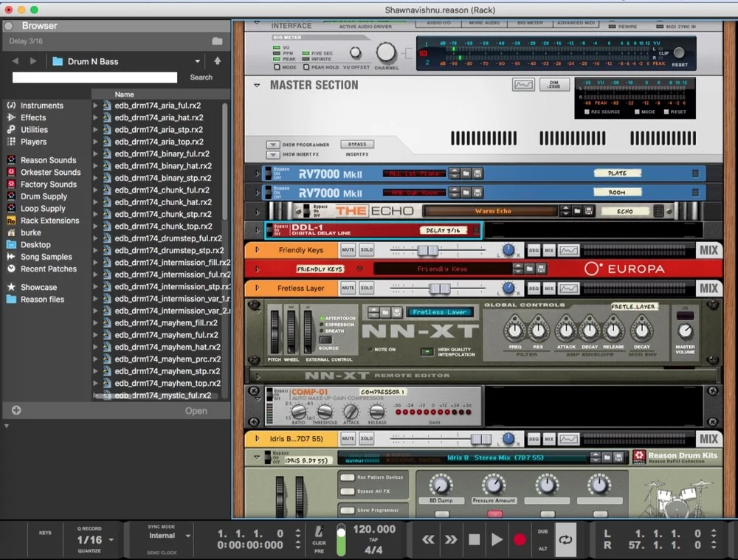Click the Friendly Keys channel level fader
This screenshot has height=560, width=738.
coord(427,251)
